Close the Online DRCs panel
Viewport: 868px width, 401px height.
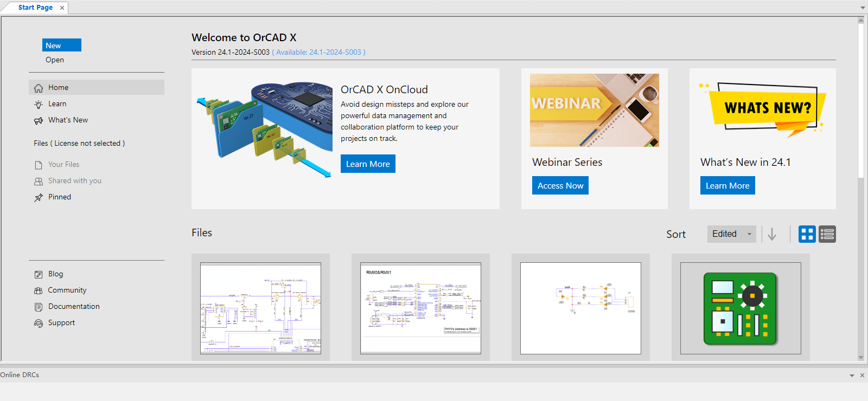[862, 375]
